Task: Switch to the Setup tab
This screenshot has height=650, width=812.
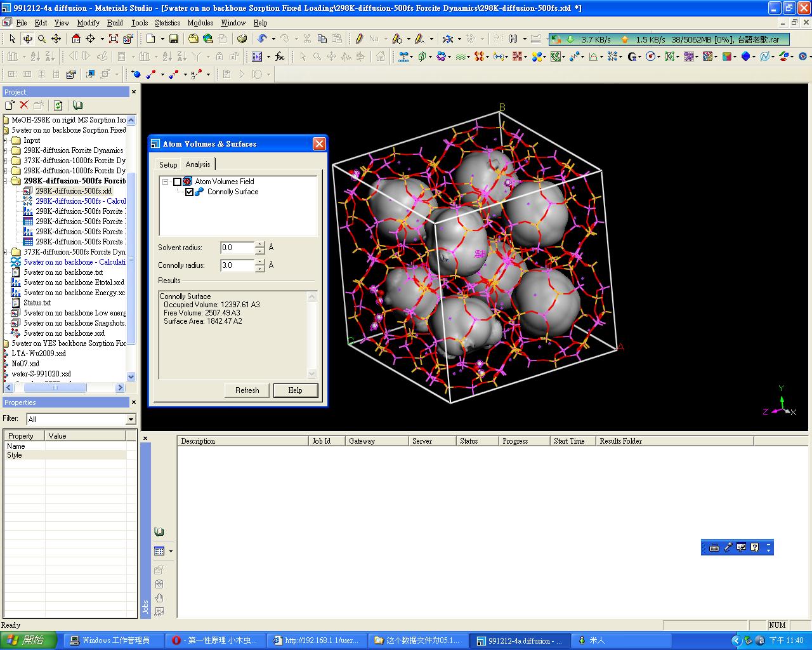Action: point(168,164)
